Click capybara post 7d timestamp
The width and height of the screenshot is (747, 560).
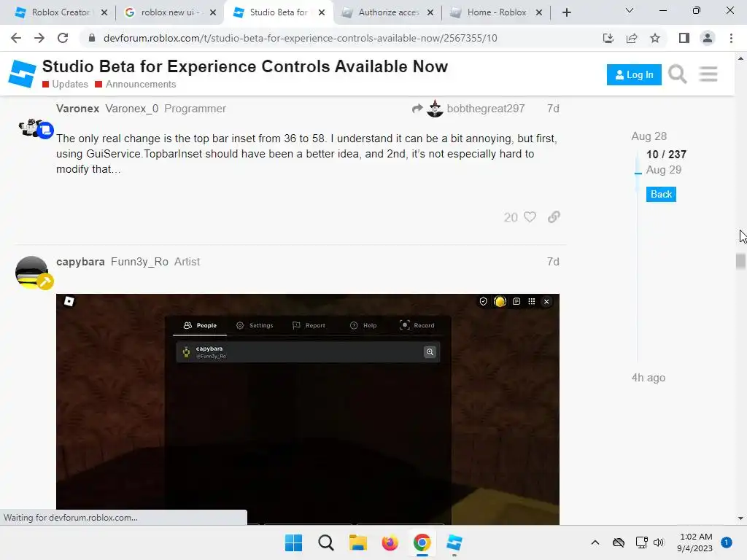[x=553, y=262]
